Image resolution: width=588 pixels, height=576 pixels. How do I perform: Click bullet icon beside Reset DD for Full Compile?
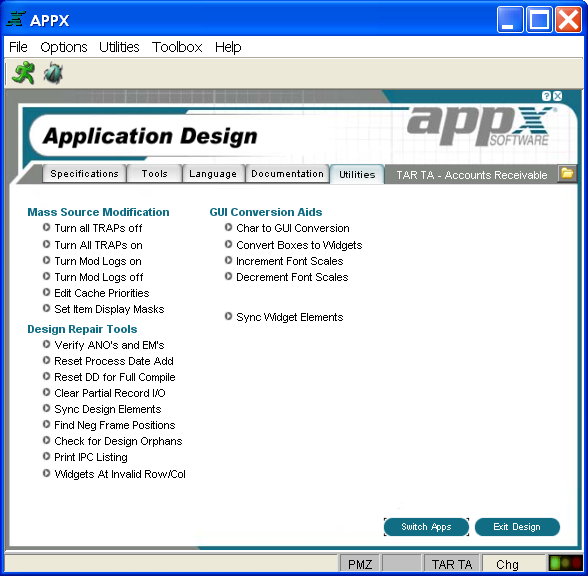pyautogui.click(x=46, y=376)
